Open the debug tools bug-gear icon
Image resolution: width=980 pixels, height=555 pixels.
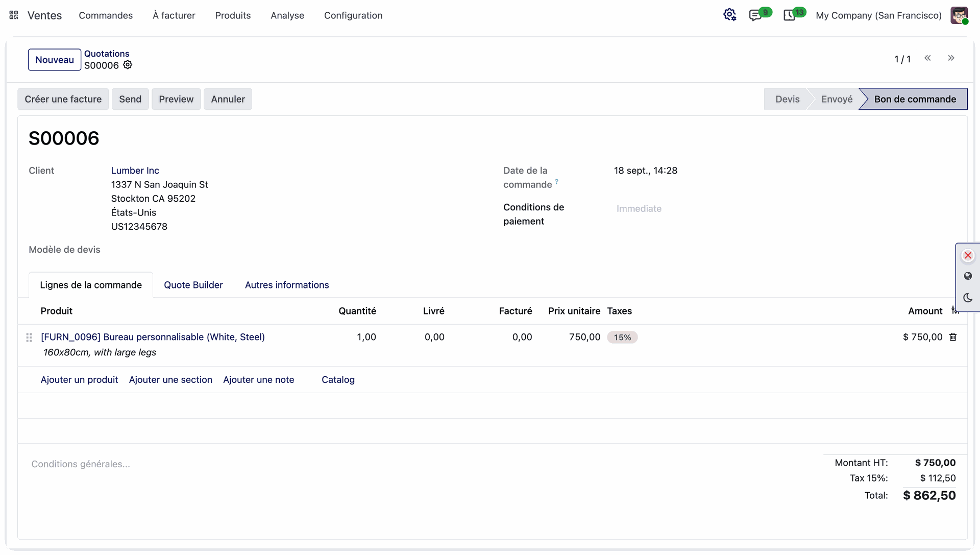coord(730,15)
